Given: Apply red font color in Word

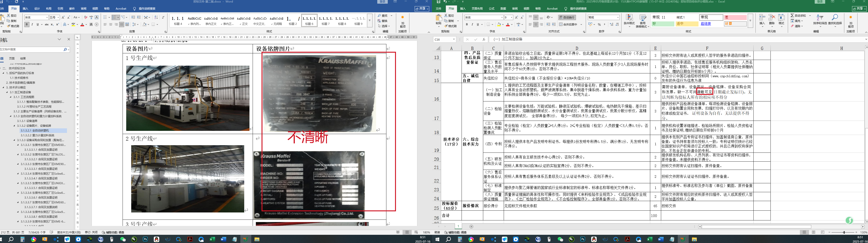Looking at the screenshot, I should (82, 24).
